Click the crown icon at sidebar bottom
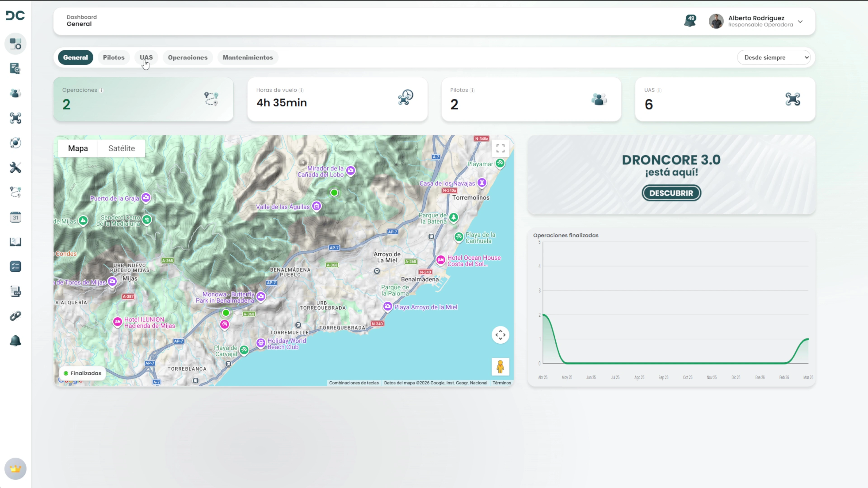 tap(16, 469)
